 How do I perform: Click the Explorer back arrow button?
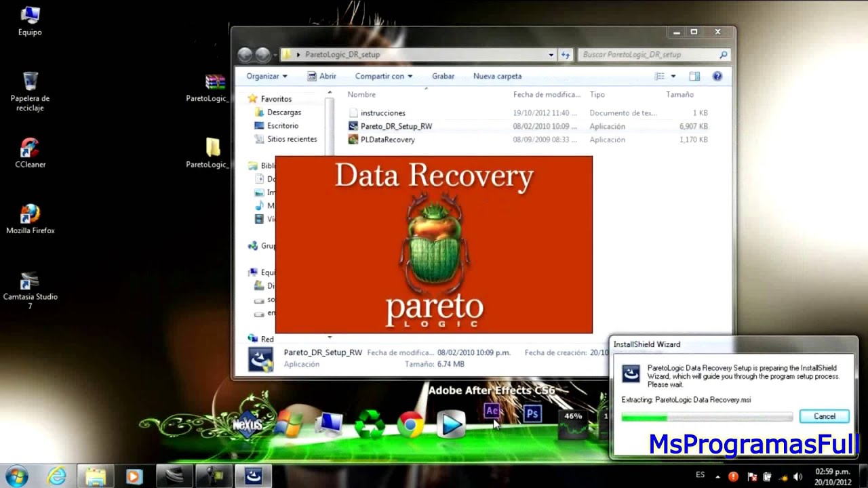[245, 55]
